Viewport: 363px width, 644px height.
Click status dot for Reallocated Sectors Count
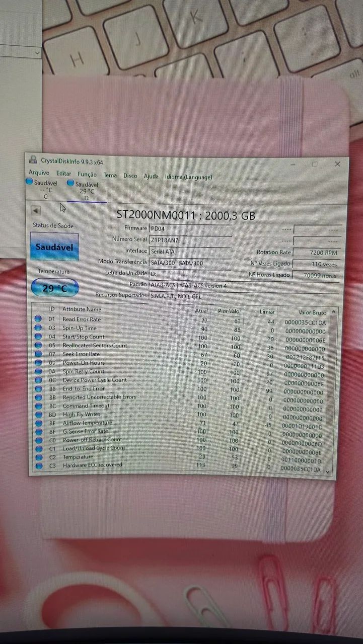click(38, 345)
